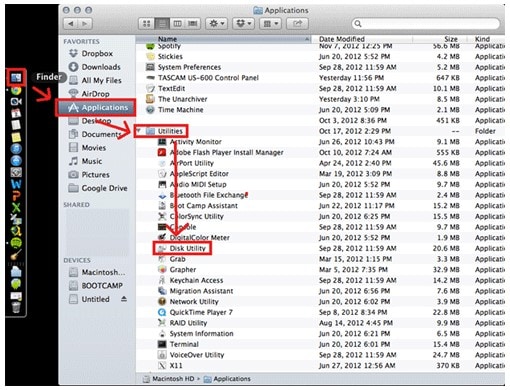Image resolution: width=510 pixels, height=390 pixels.
Task: Launch iTunes from the Dock
Action: (x=16, y=149)
